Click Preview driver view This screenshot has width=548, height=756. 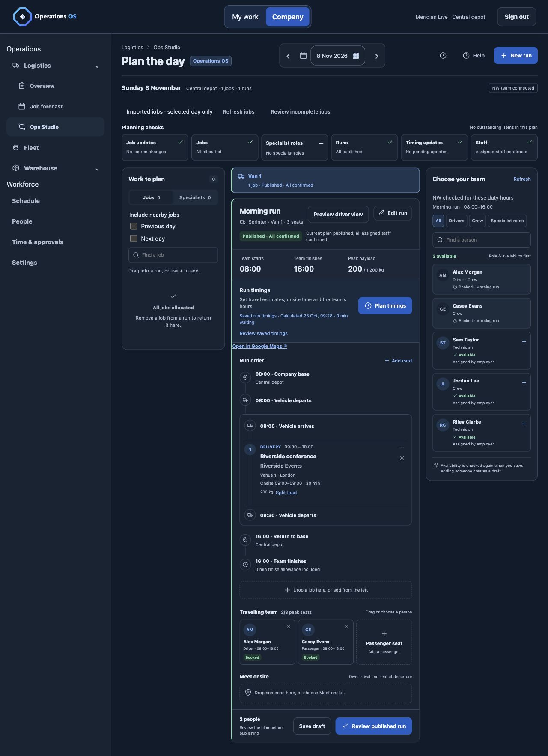[338, 215]
